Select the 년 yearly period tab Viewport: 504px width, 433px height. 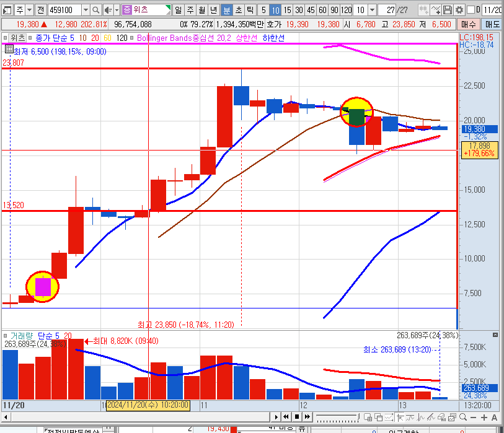[x=214, y=11]
